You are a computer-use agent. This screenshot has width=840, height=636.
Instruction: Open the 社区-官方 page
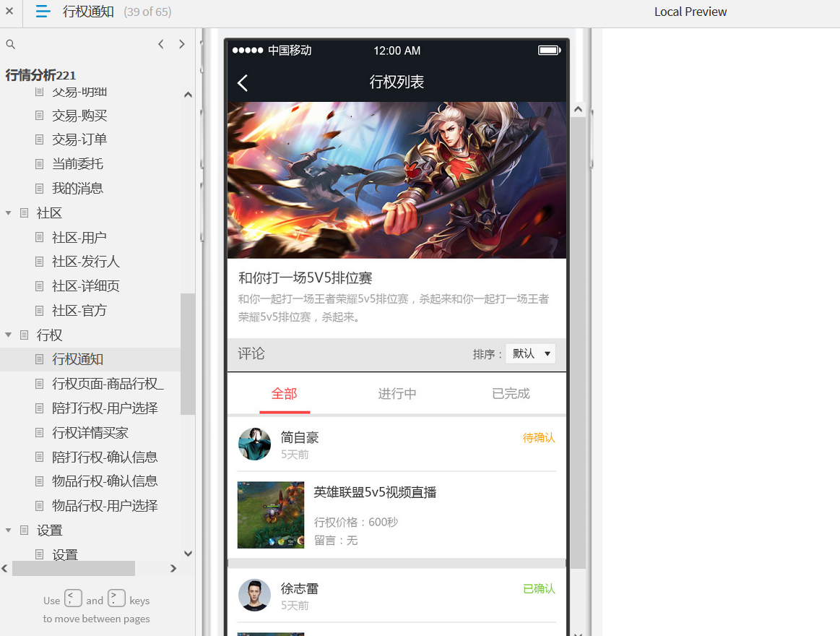pos(79,311)
